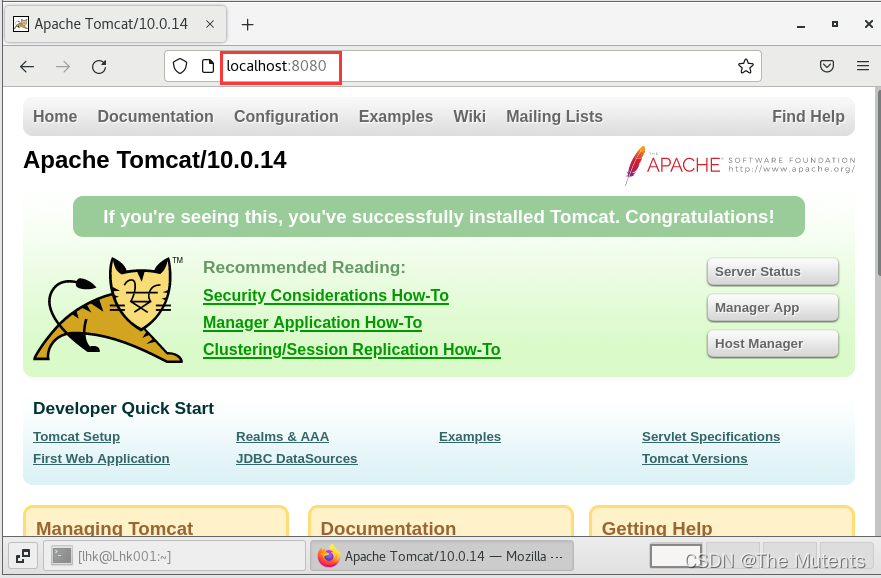Open Clustering/Session Replication How-To link
The image size is (881, 578).
click(x=352, y=349)
